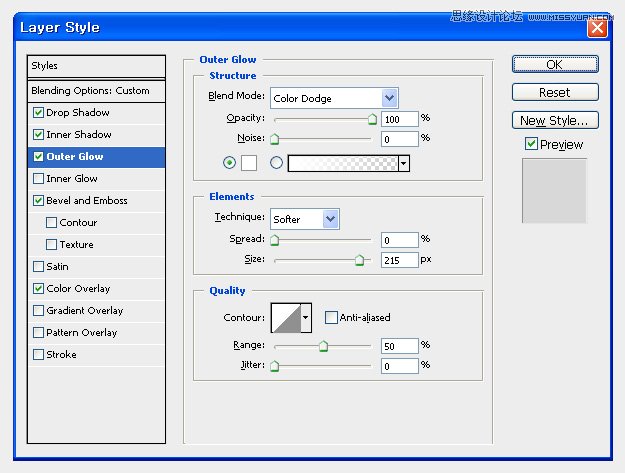Enable the Contour sub-option checkbox

51,222
